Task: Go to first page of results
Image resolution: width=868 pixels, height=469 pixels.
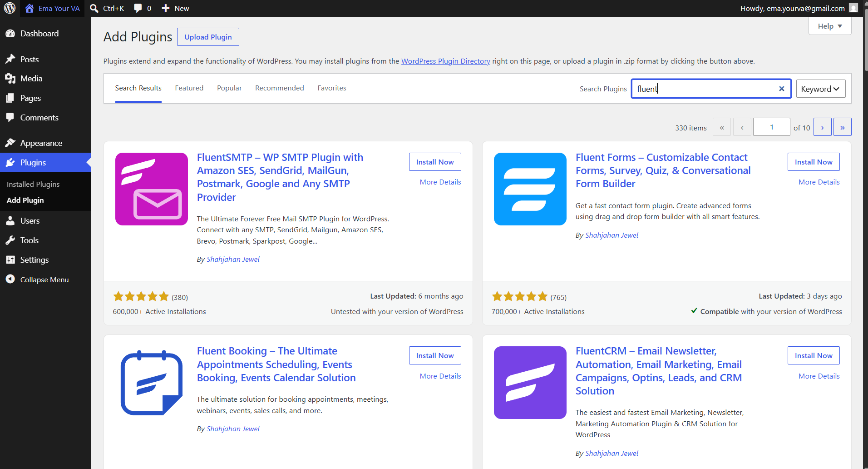Action: pyautogui.click(x=721, y=127)
